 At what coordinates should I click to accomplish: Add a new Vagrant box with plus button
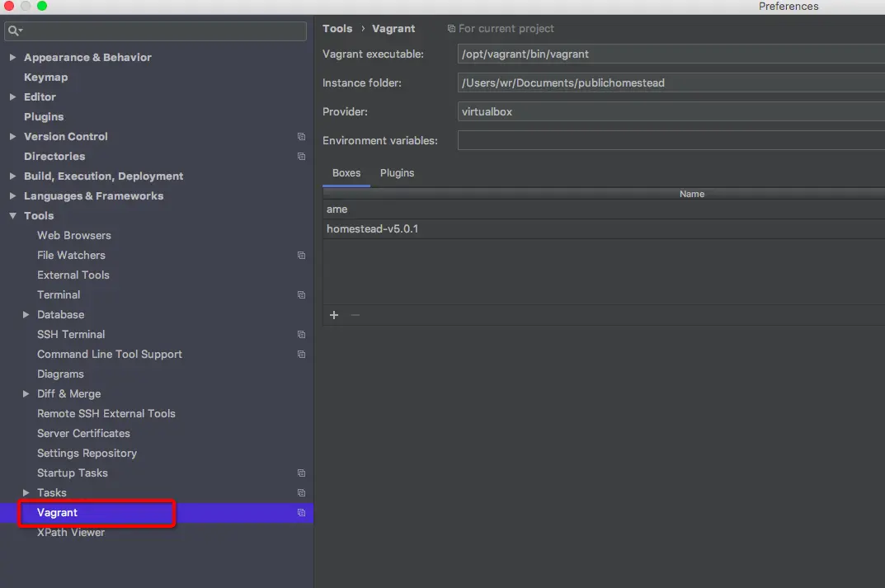(x=334, y=315)
